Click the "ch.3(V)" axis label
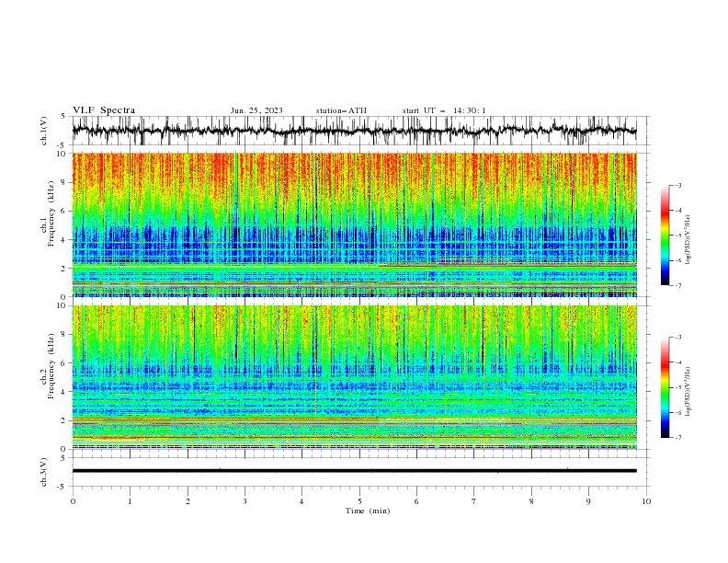This screenshot has width=728, height=563. click(x=44, y=472)
